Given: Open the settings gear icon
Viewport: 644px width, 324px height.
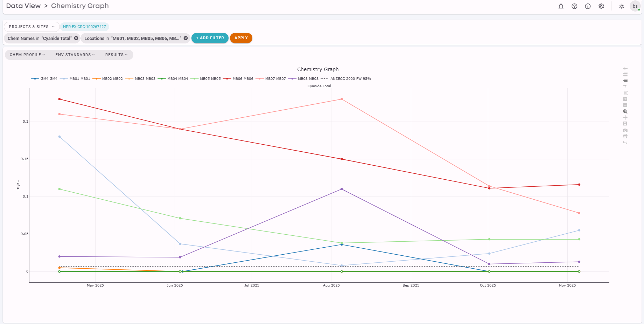Looking at the screenshot, I should tap(601, 6).
